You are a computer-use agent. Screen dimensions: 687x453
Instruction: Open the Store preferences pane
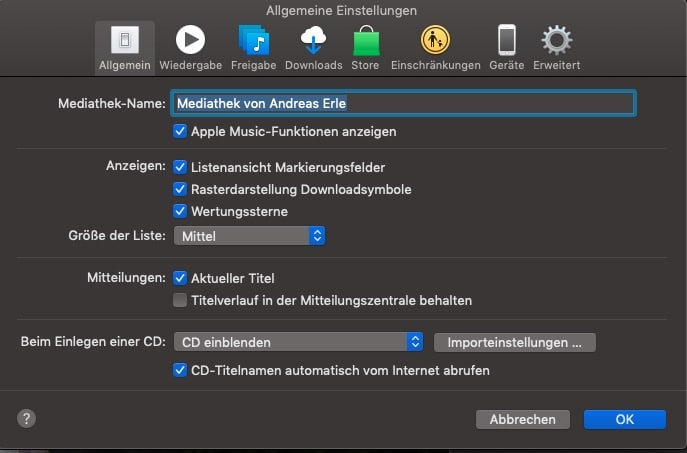(x=365, y=48)
